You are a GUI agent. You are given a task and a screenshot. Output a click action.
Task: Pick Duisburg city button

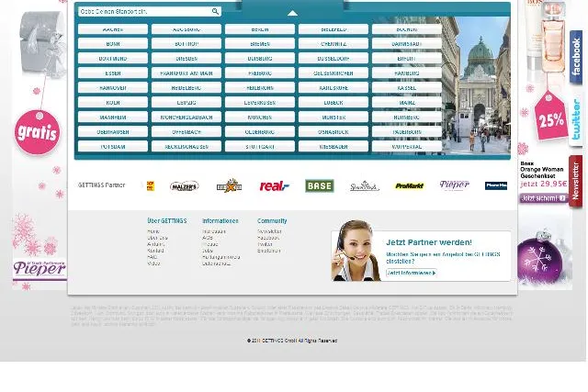coord(260,59)
